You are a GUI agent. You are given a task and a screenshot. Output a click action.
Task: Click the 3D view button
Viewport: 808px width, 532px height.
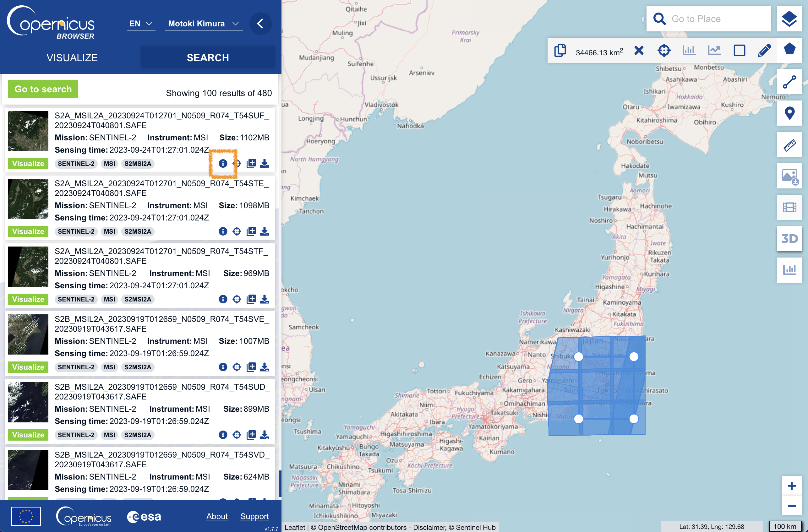click(789, 238)
